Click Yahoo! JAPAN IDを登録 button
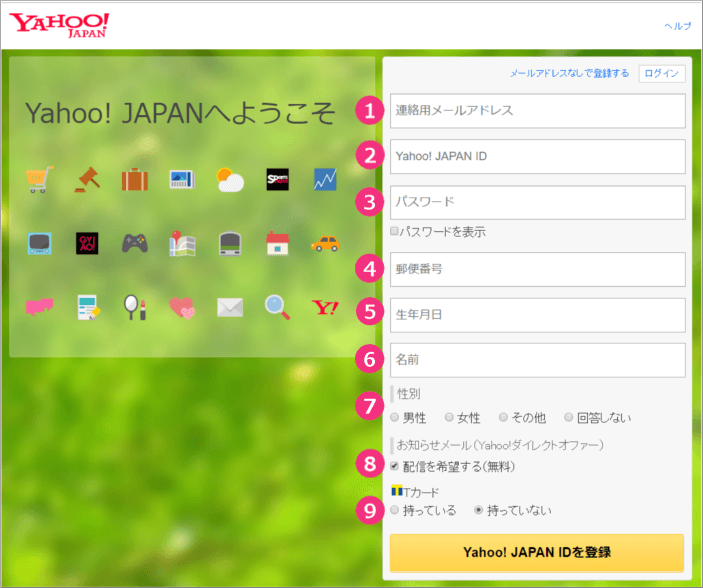Viewport: 703px width, 588px height. (x=537, y=553)
